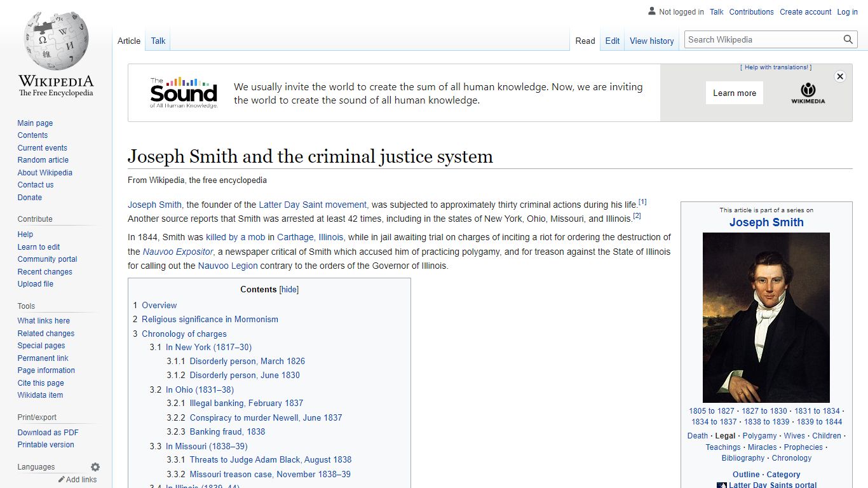Jump to Disorderly person, March 1826

click(247, 362)
